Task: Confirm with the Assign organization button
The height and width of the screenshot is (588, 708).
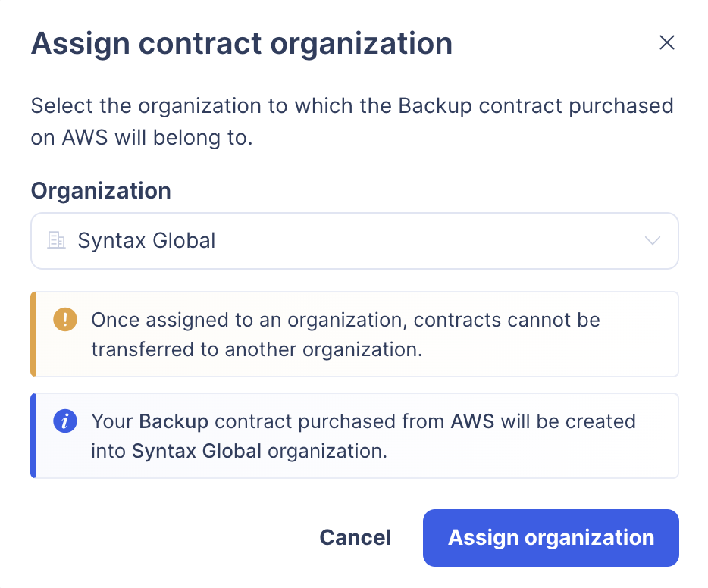Action: [550, 538]
